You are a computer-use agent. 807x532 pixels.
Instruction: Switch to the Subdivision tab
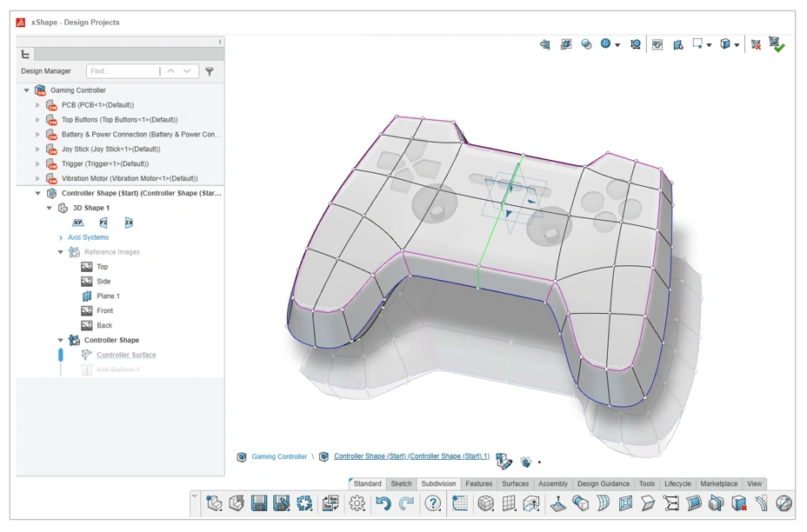(438, 483)
